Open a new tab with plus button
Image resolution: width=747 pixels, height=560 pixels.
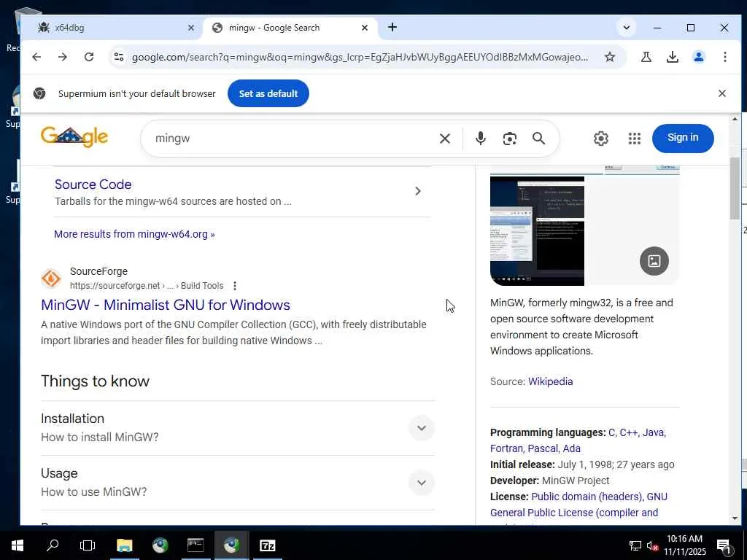392,28
